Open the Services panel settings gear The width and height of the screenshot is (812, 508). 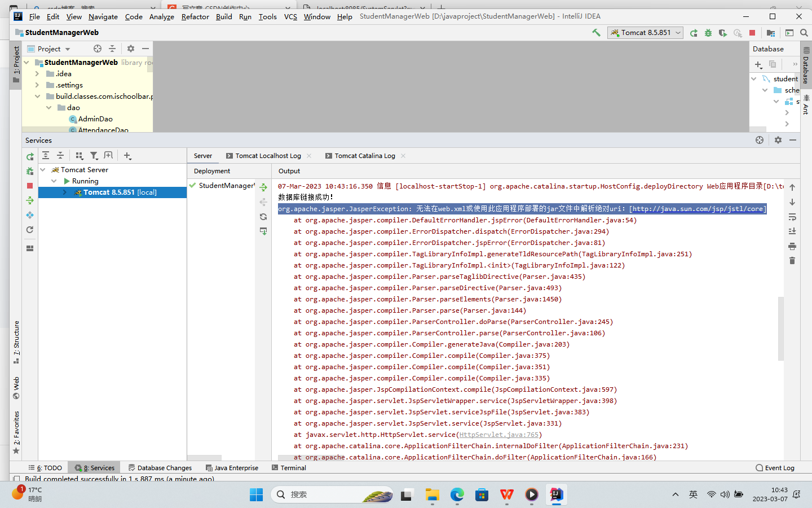tap(778, 140)
